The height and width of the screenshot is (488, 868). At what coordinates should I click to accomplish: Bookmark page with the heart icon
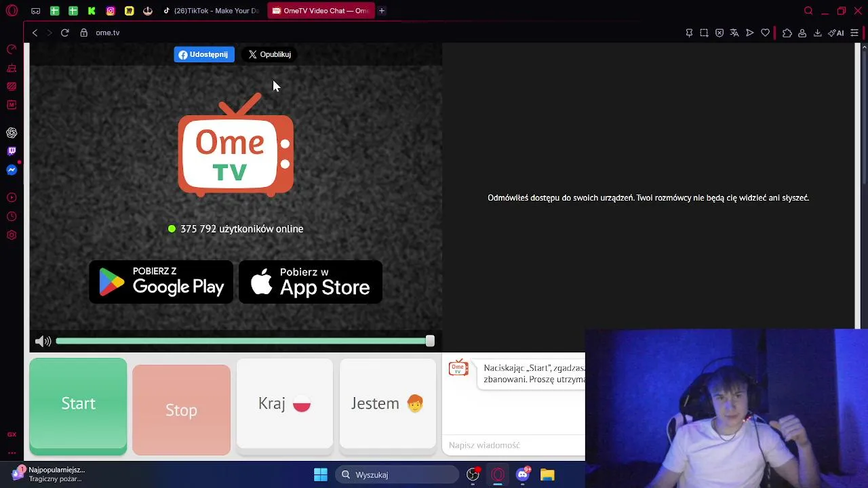(765, 33)
